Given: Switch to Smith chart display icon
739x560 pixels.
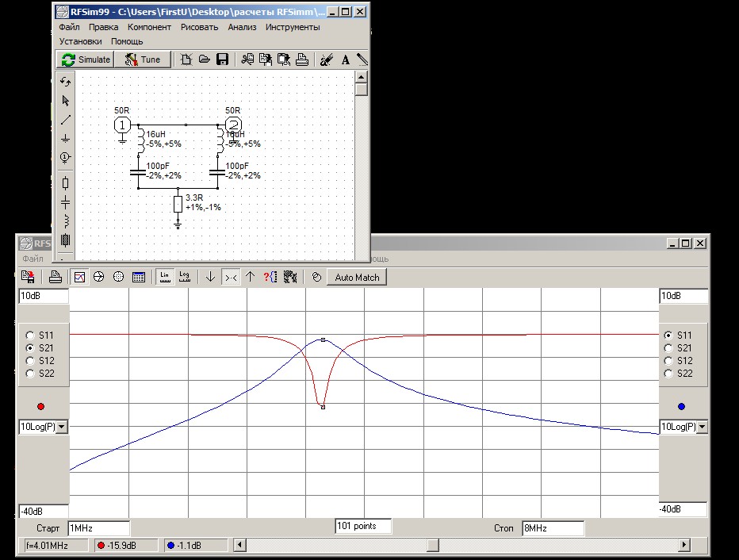Looking at the screenshot, I should 98,277.
